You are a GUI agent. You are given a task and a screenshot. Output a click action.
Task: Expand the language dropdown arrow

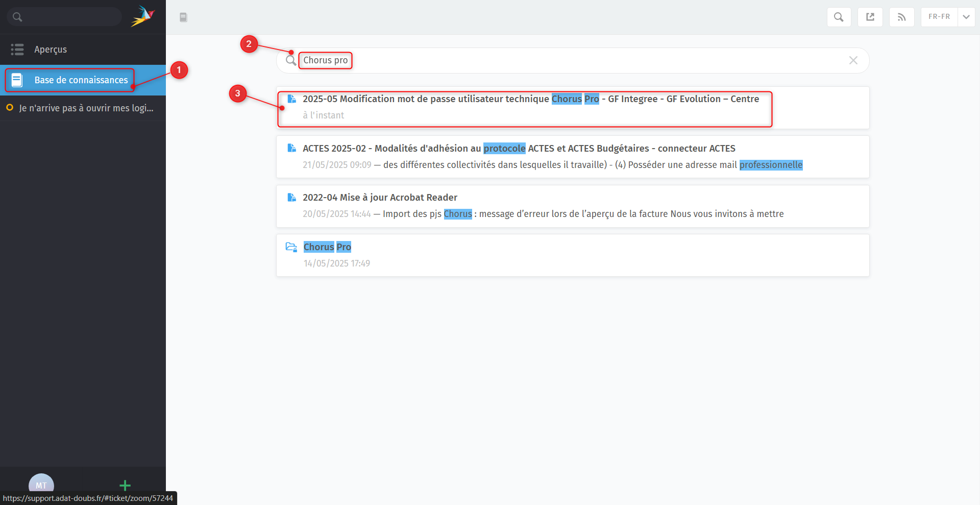(966, 17)
